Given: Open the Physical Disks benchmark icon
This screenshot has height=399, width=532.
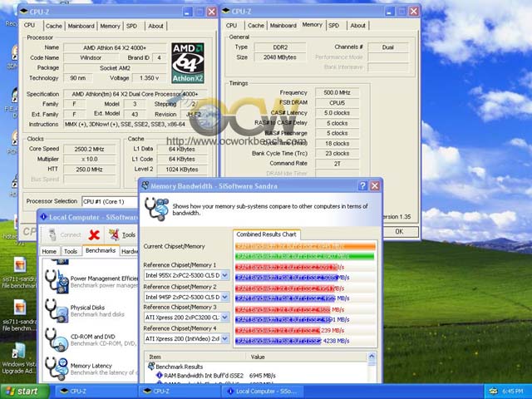Looking at the screenshot, I should click(57, 310).
